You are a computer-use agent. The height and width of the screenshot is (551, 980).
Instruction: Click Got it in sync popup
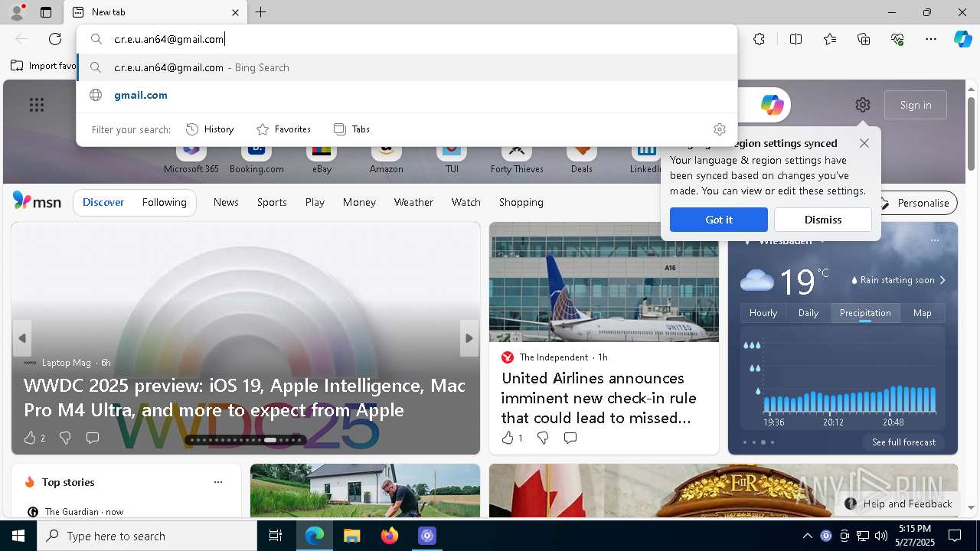[719, 220]
